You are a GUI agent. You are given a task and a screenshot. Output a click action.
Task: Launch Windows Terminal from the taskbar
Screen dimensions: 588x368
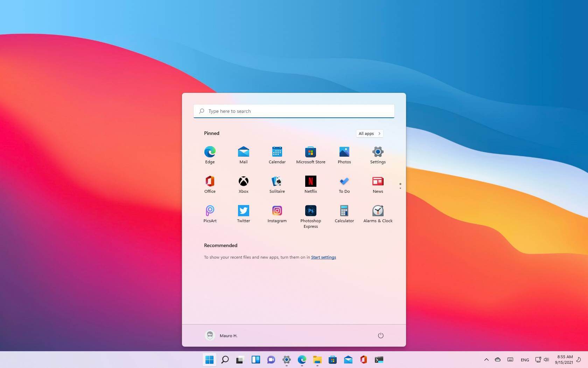point(379,360)
